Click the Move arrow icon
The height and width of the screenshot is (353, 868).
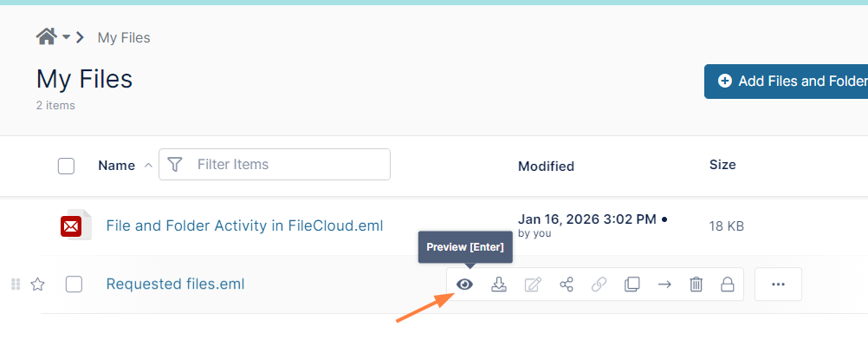(664, 284)
